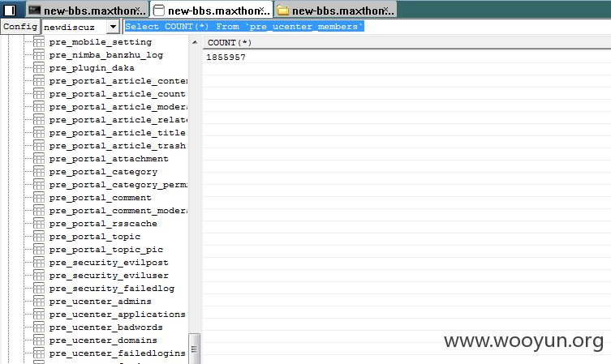Select the pre_ucenter_failedlogins table
Screen dimensions: 611x364
coord(118,353)
